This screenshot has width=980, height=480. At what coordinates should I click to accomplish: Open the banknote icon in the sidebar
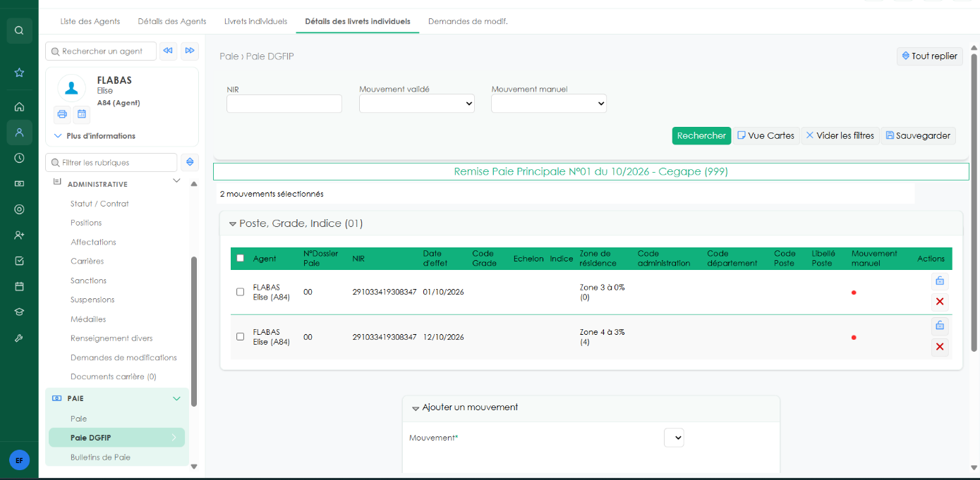[19, 184]
